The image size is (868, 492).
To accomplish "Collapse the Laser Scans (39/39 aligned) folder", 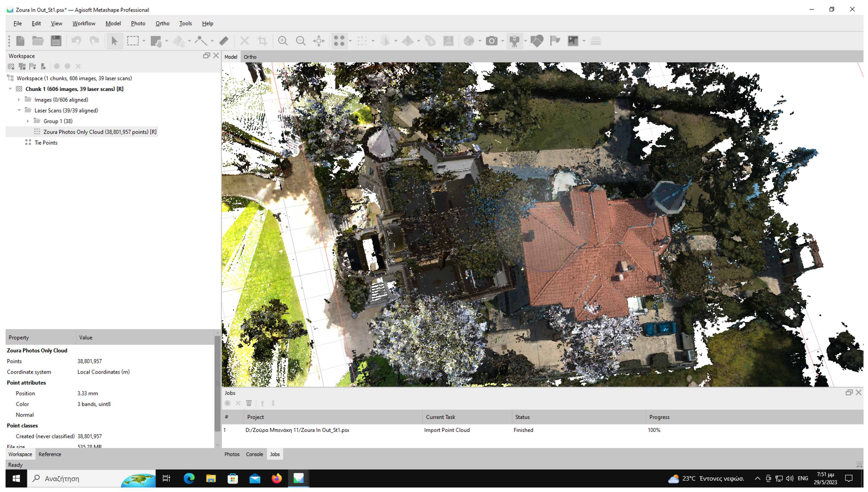I will pyautogui.click(x=19, y=111).
